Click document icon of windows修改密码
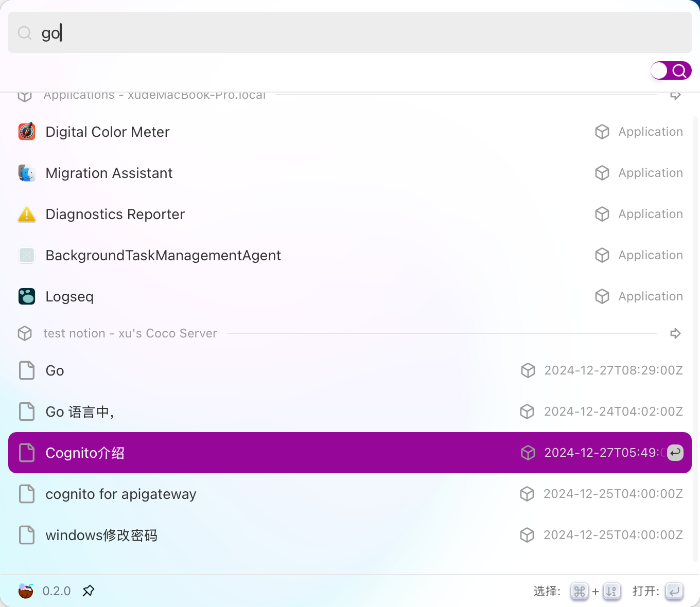 pos(27,535)
